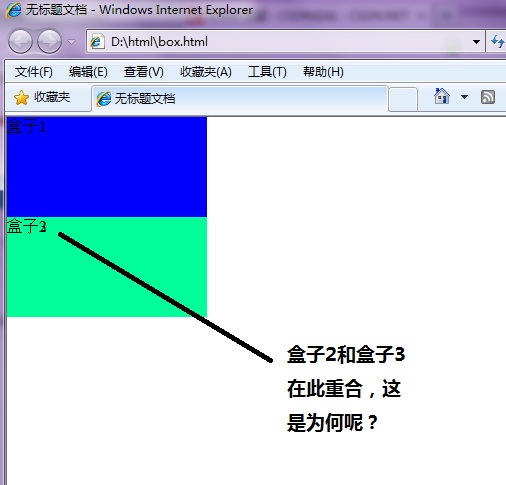
Task: Click the Forward navigation arrow button
Action: [49, 41]
